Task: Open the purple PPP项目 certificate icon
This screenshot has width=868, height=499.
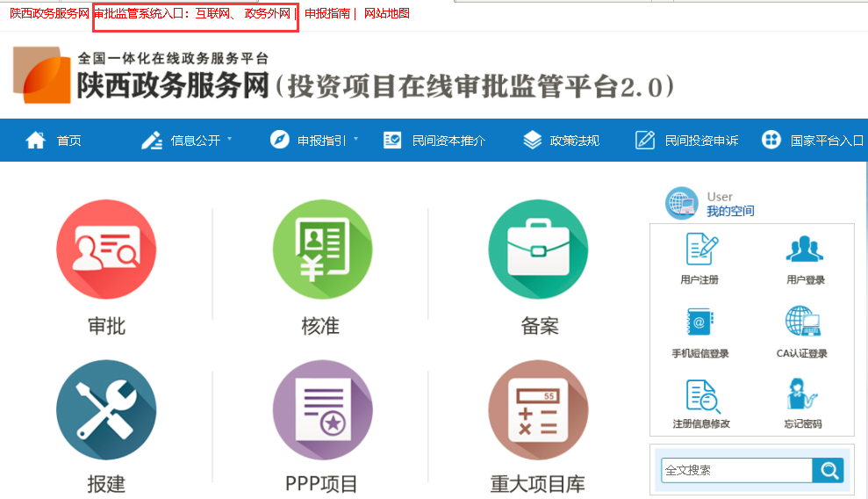Action: click(322, 410)
